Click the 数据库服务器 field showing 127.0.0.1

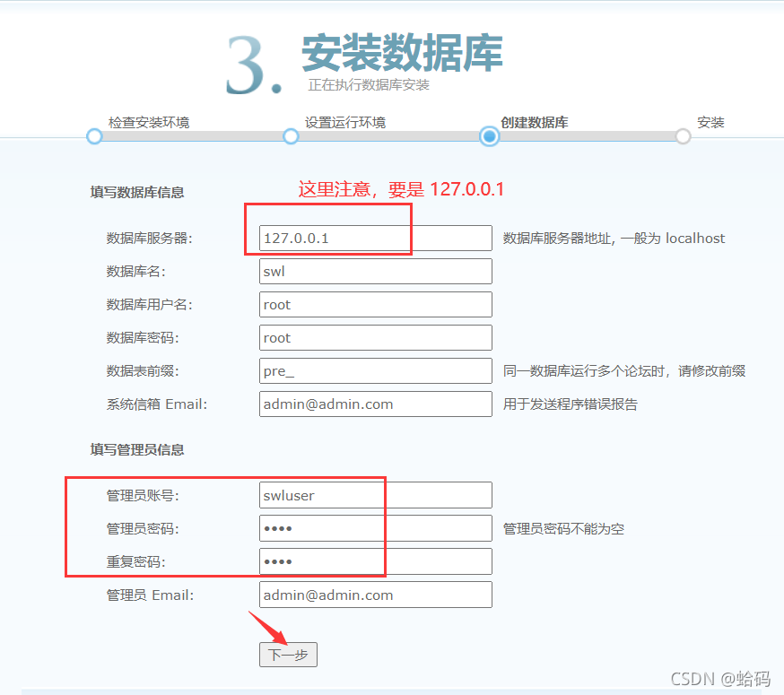[x=375, y=238]
